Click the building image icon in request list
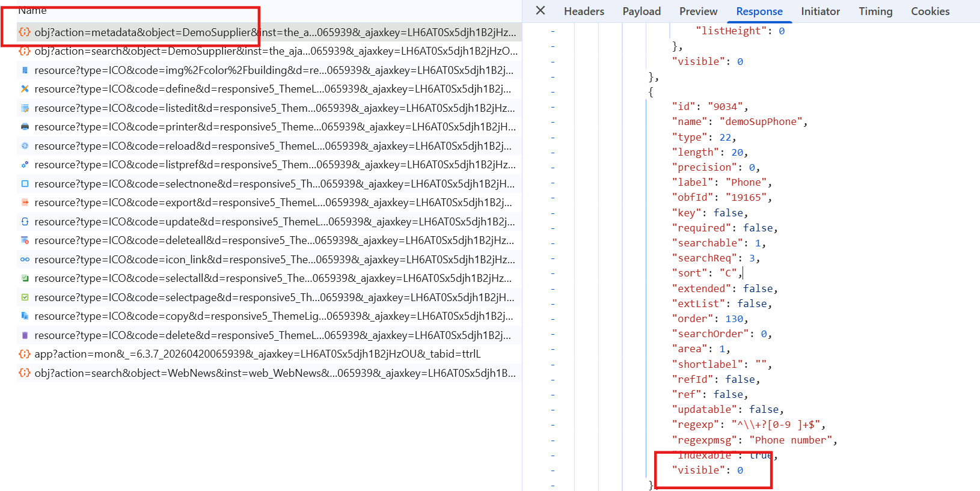This screenshot has height=491, width=980. click(25, 70)
